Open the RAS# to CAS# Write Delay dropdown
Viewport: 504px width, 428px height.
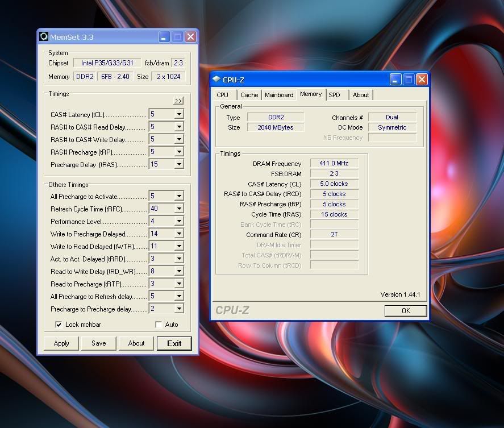[x=179, y=139]
